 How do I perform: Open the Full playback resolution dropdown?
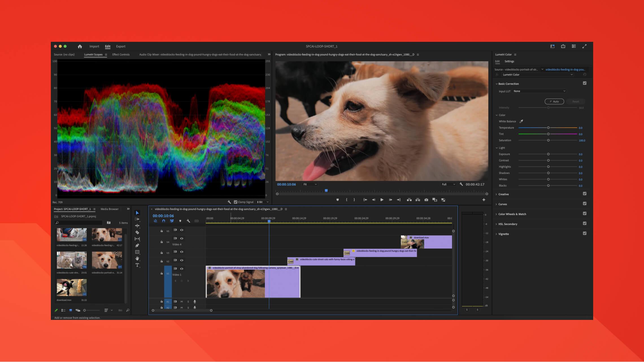click(449, 184)
